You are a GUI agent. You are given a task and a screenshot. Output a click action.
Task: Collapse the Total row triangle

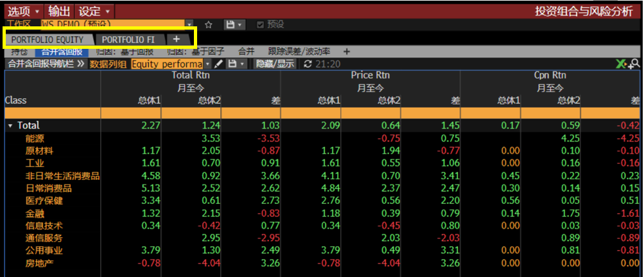click(10, 126)
